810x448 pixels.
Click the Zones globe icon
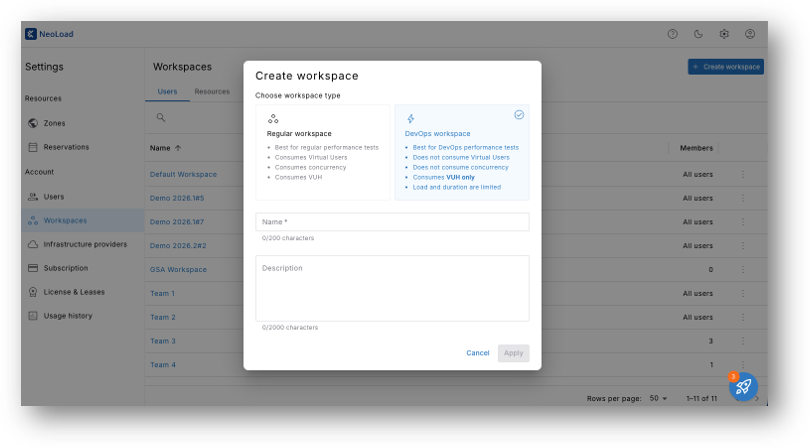pos(33,123)
